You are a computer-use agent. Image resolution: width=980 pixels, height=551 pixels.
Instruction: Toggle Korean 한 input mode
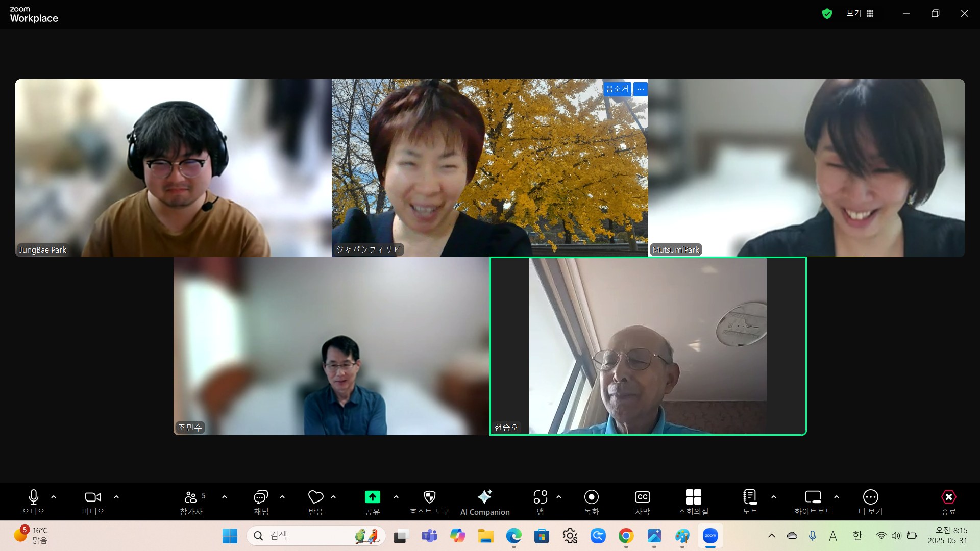click(x=857, y=536)
